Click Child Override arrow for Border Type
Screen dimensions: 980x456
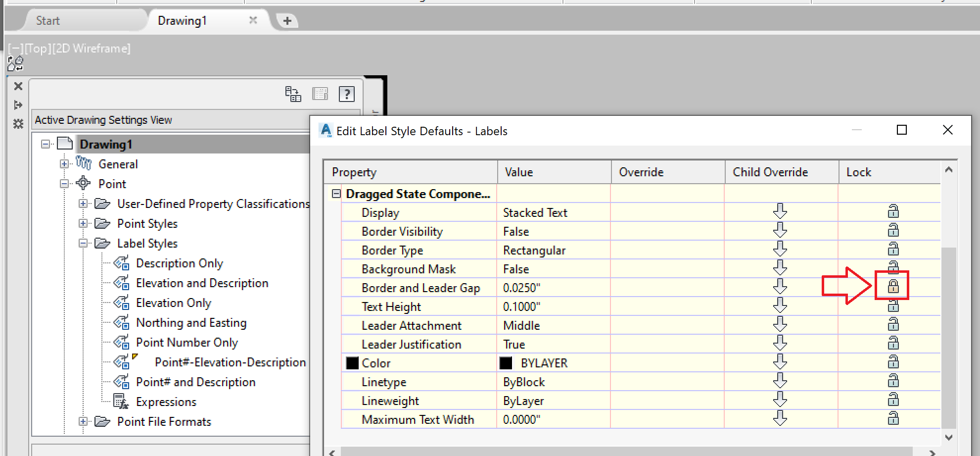(x=780, y=249)
